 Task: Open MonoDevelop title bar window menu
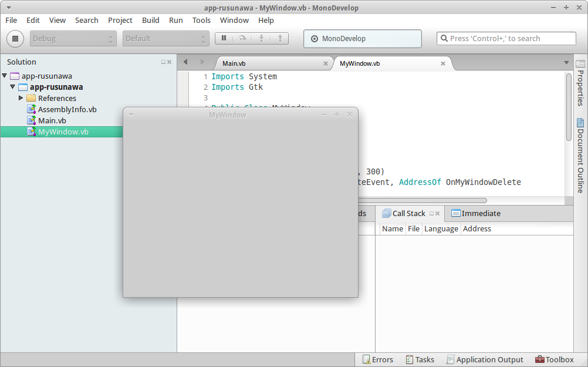point(8,8)
